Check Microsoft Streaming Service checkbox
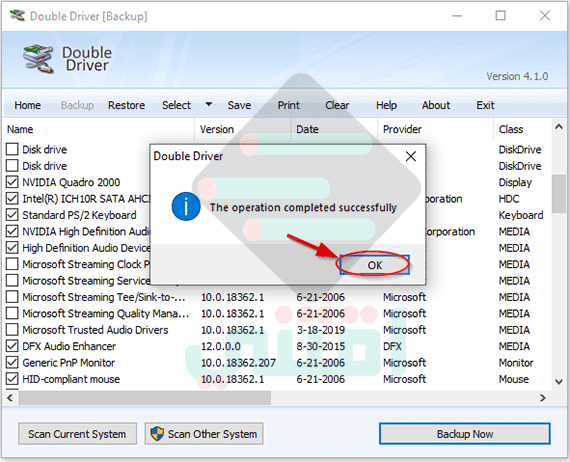The height and width of the screenshot is (462, 570). coord(12,281)
